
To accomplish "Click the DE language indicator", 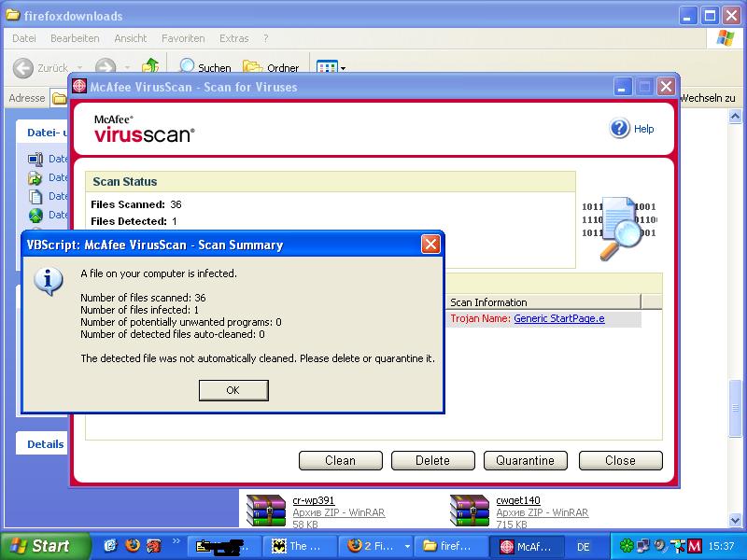I will pyautogui.click(x=583, y=547).
